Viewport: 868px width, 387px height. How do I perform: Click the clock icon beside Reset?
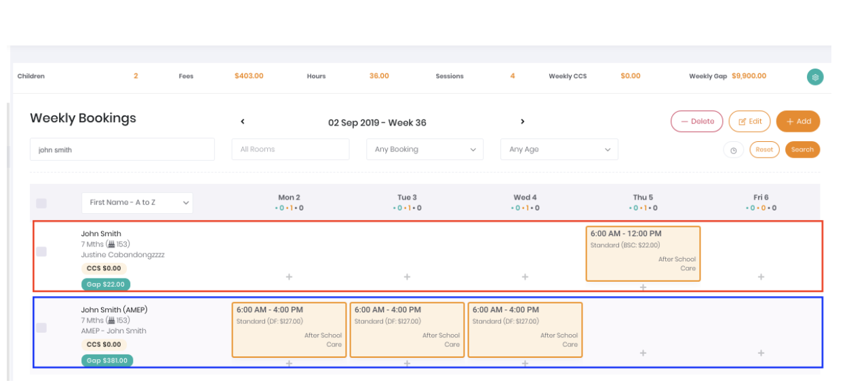tap(733, 150)
